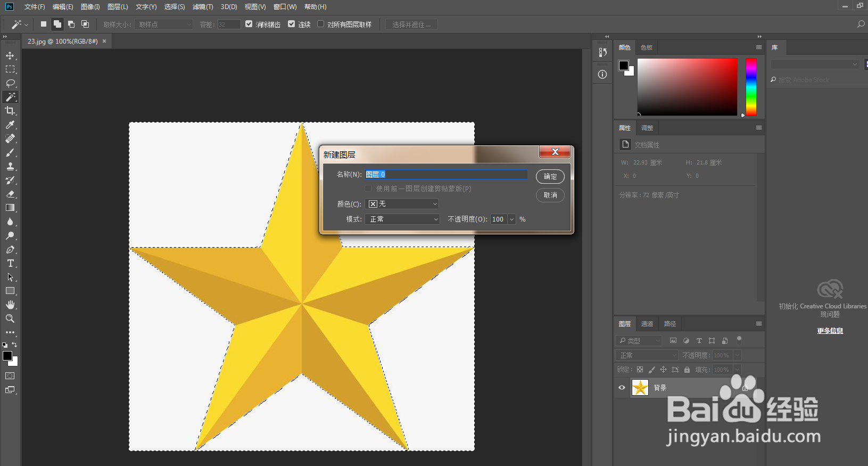Select the Zoom tool
Screen dimensions: 868x466
(10, 318)
